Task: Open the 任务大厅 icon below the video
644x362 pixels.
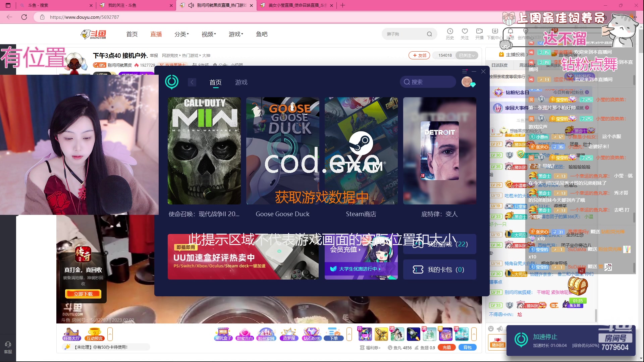Action: click(x=71, y=334)
